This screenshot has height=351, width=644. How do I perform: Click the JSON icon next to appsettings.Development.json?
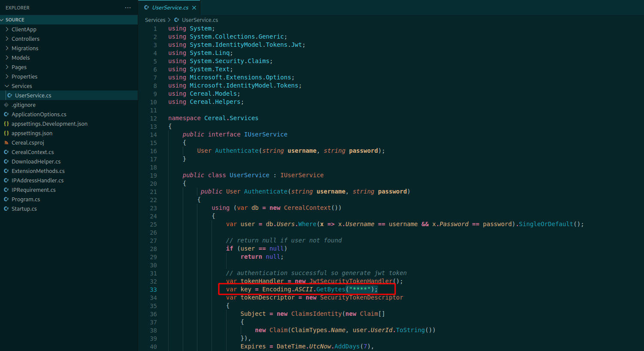click(x=6, y=124)
